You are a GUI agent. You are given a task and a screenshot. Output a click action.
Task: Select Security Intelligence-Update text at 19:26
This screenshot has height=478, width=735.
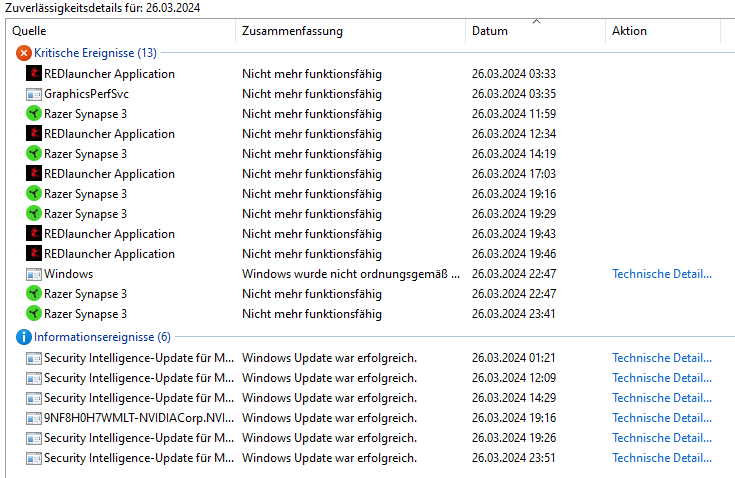139,438
